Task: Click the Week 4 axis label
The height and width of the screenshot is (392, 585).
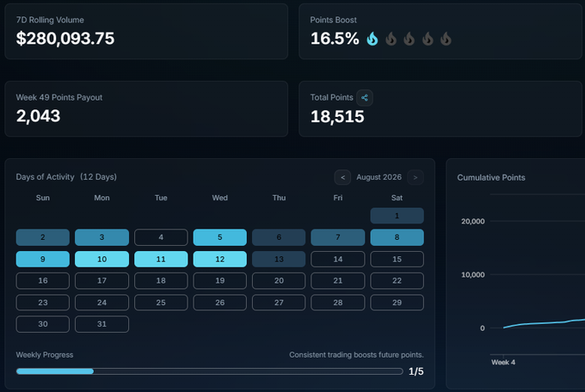Action: (503, 362)
